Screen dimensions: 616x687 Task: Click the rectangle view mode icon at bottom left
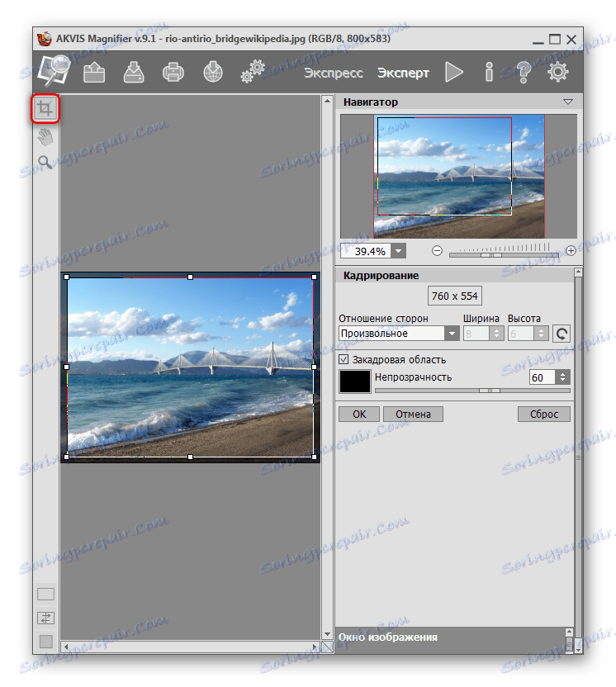pyautogui.click(x=45, y=595)
